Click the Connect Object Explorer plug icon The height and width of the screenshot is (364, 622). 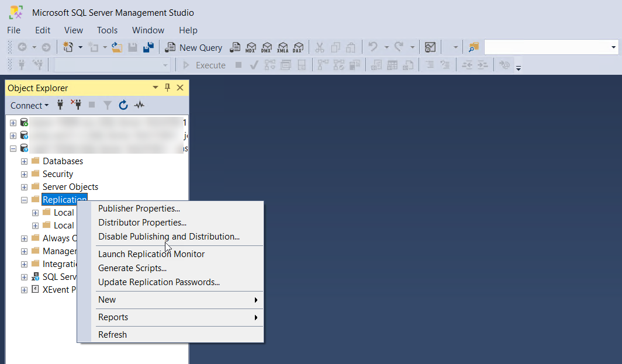[60, 105]
